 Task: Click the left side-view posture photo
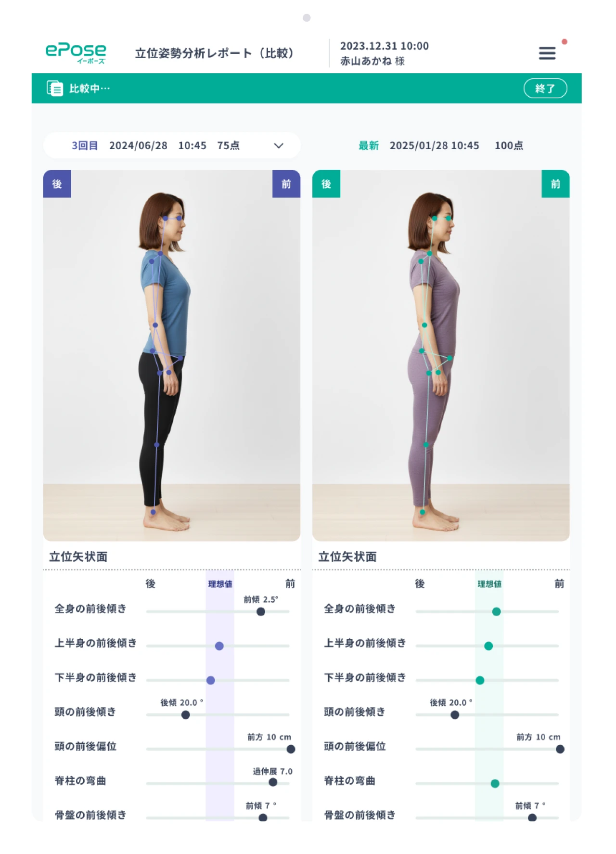[172, 355]
